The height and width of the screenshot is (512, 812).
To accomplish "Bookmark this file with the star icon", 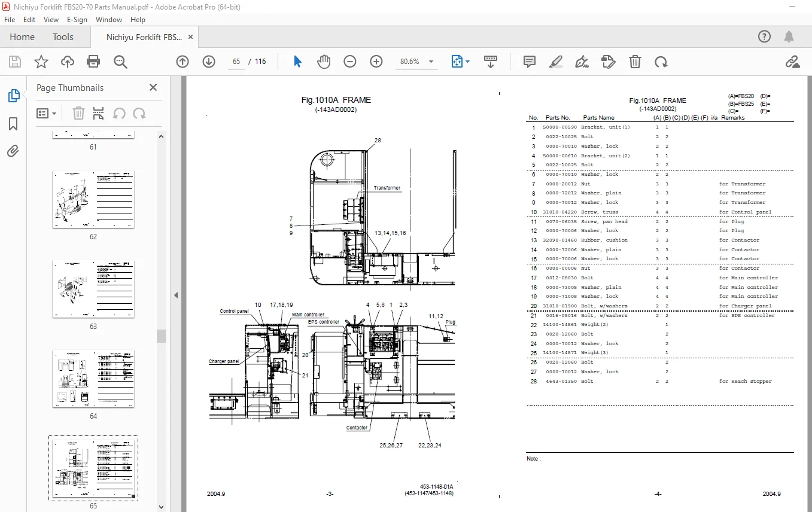I will (41, 62).
